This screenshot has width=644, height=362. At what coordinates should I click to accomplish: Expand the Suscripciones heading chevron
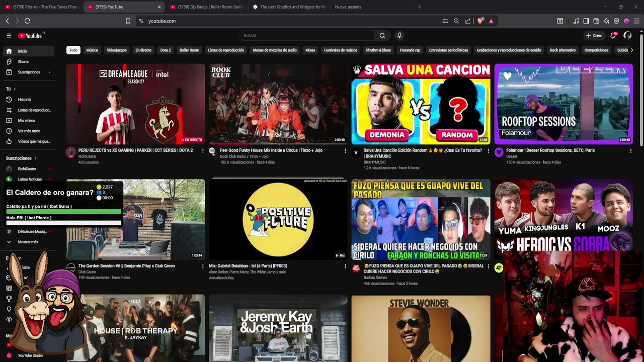tap(35, 158)
